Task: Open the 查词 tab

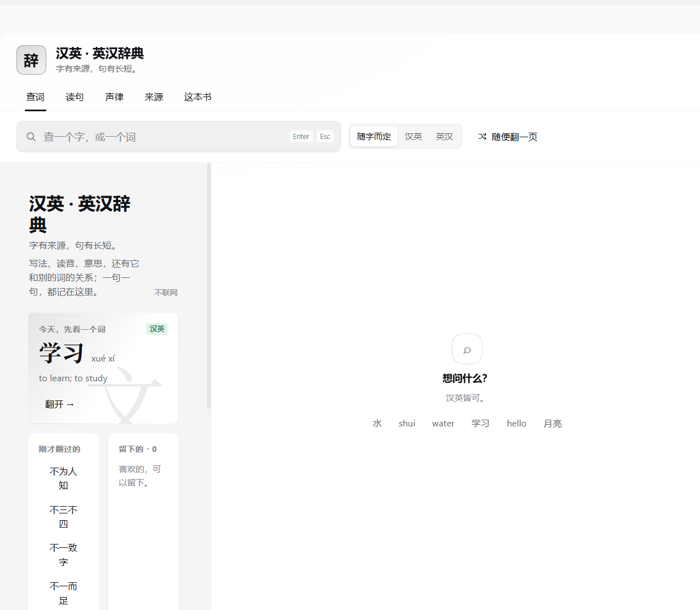Action: pos(36,97)
